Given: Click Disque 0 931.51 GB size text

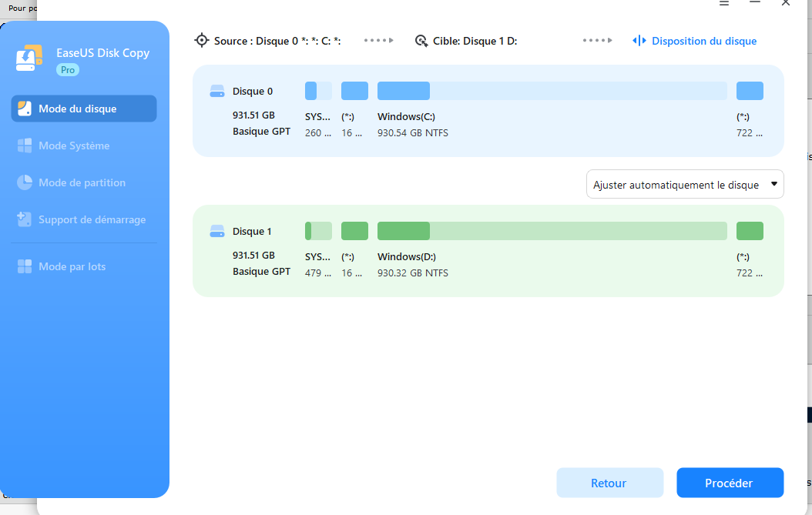Looking at the screenshot, I should tap(253, 115).
